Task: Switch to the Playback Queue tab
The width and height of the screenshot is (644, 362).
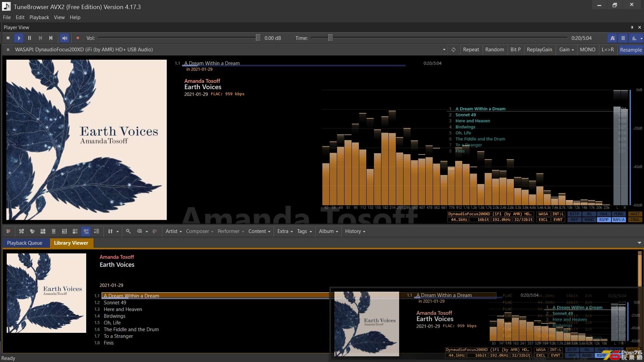Action: [x=24, y=243]
